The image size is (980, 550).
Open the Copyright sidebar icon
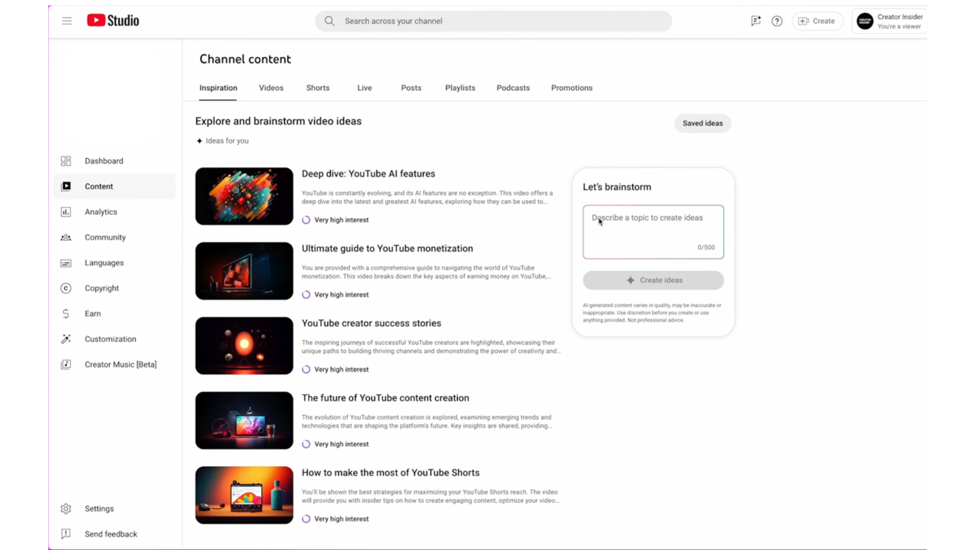(x=66, y=288)
